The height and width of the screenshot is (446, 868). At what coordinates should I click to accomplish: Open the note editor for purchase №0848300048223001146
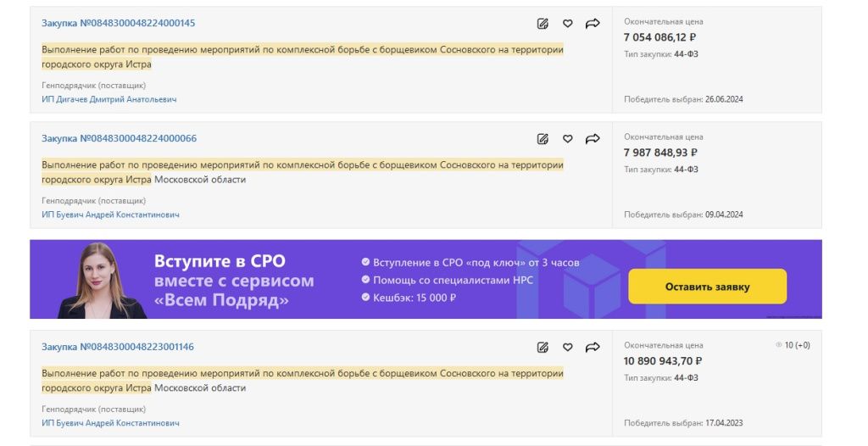tap(543, 348)
